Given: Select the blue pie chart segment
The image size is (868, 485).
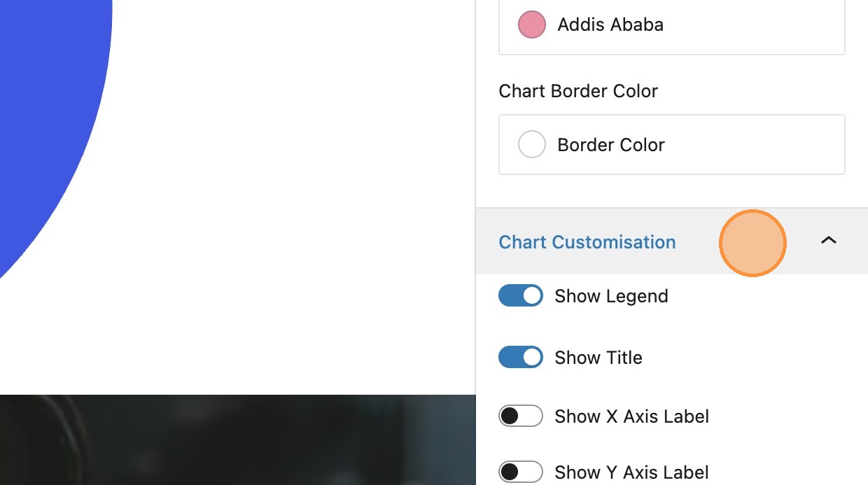Looking at the screenshot, I should (42, 105).
